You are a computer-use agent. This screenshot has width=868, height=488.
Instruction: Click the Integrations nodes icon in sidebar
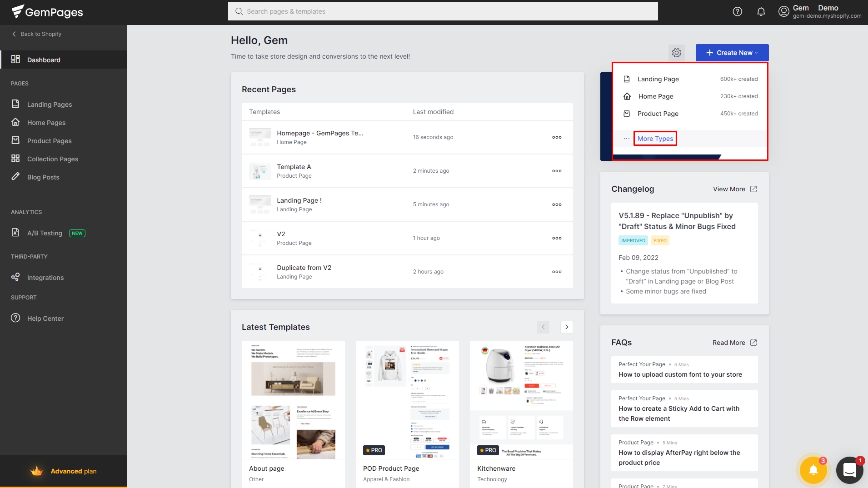(x=15, y=277)
